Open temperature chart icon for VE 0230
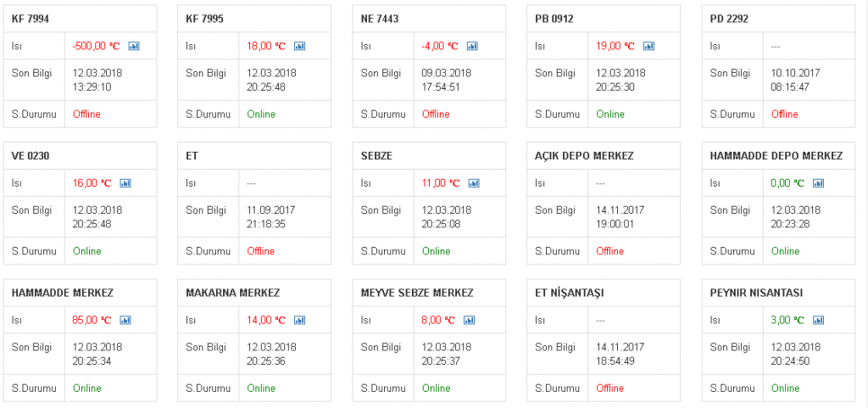 [125, 182]
